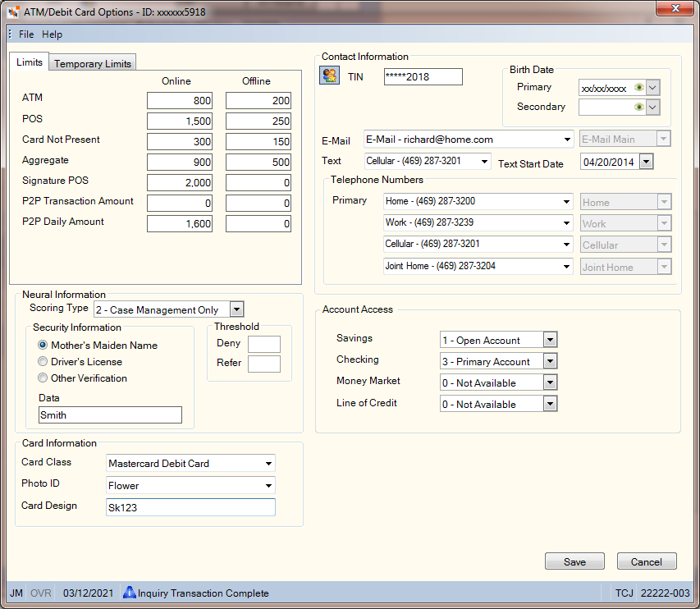Viewport: 700px width, 609px height.
Task: Click the ATM Online limit field
Action: click(x=180, y=100)
